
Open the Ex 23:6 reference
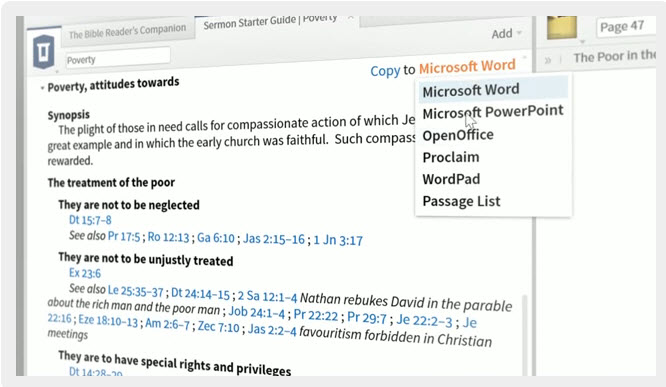point(85,273)
